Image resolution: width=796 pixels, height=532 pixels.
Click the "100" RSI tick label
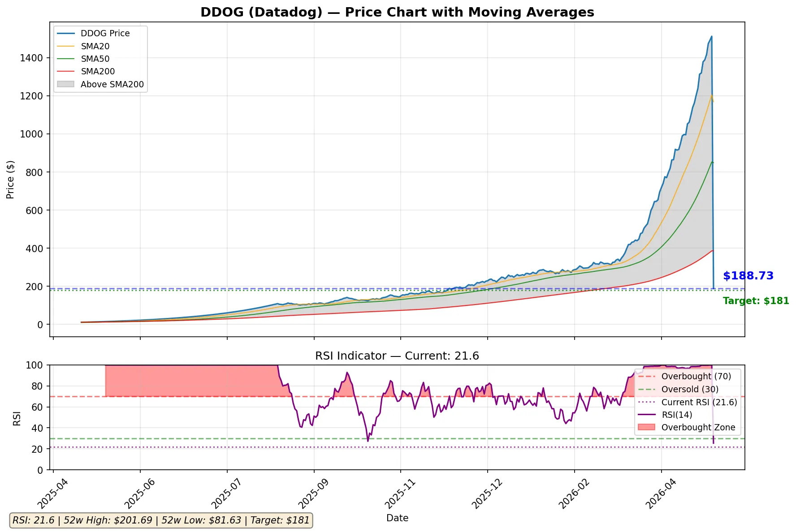[35, 365]
